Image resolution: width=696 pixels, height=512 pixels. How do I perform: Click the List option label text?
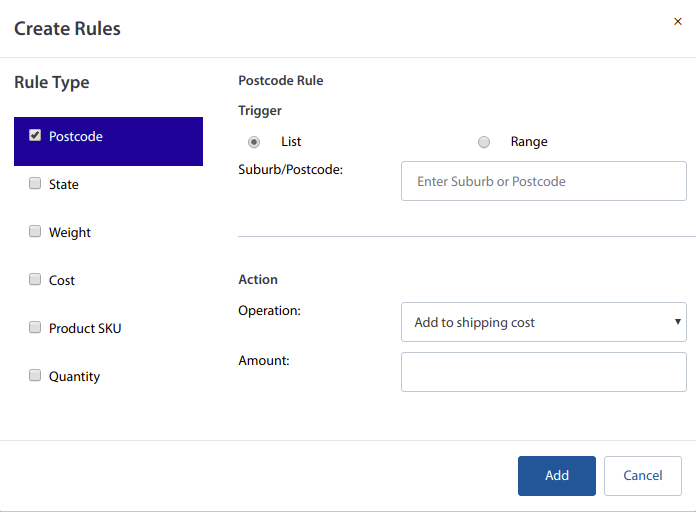click(x=292, y=142)
